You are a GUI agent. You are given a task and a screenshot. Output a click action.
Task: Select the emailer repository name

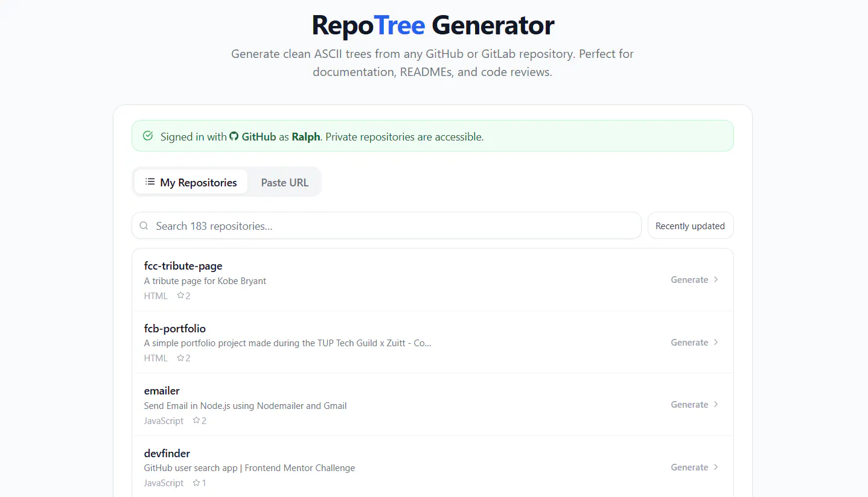(162, 391)
